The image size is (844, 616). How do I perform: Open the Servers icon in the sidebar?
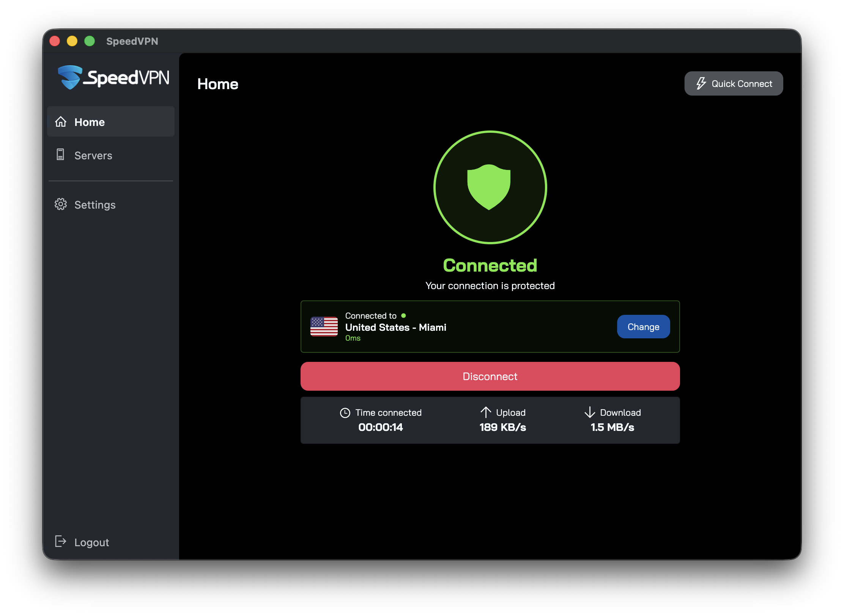[61, 156]
